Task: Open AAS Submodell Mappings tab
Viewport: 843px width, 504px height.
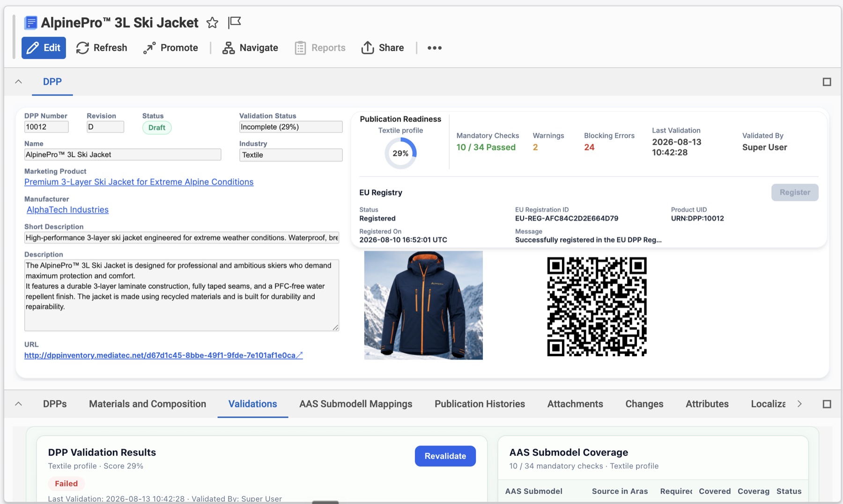Action: pyautogui.click(x=356, y=404)
